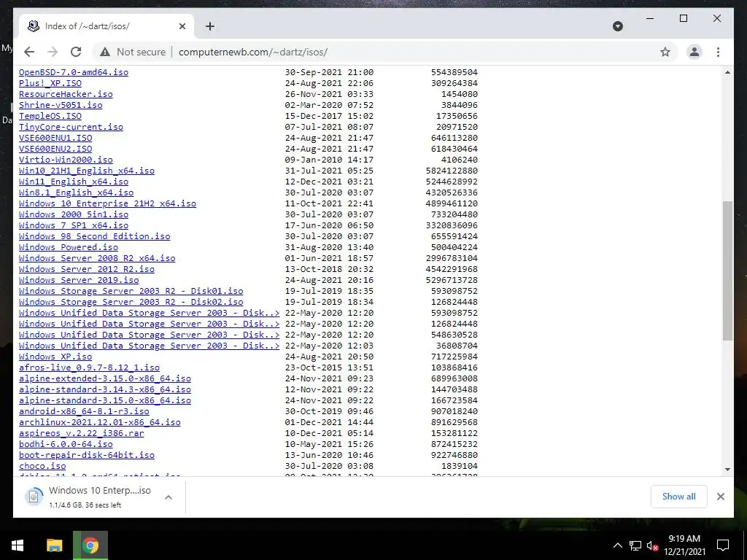This screenshot has height=560, width=747.
Task: Open File Explorer from taskbar
Action: tap(54, 545)
